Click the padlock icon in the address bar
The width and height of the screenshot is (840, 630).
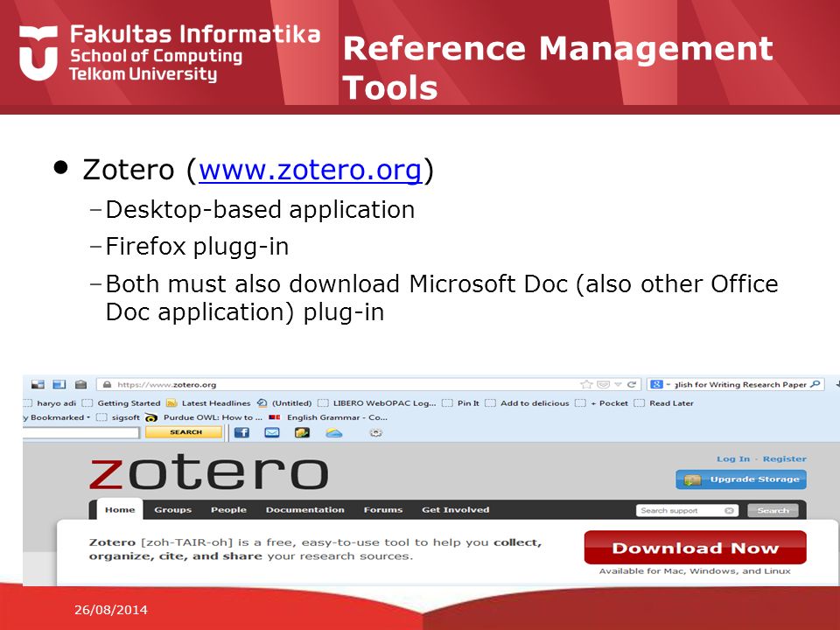point(107,385)
